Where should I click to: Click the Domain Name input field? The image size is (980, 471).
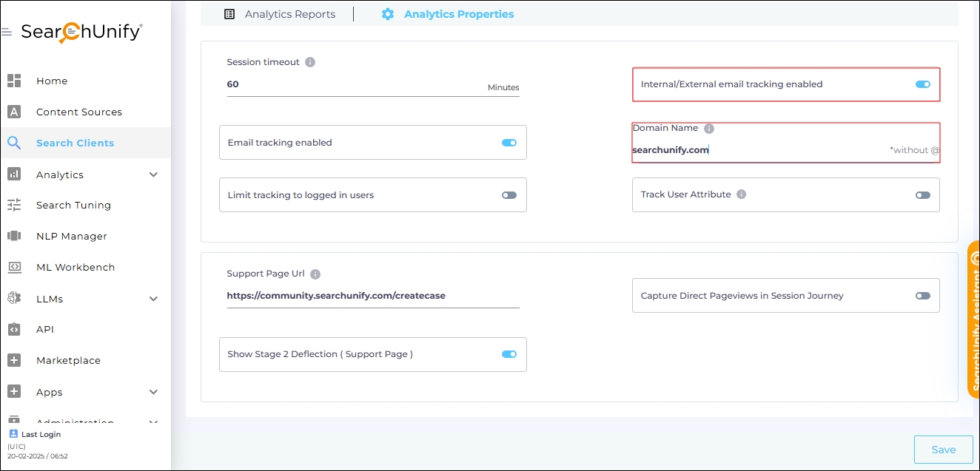(x=755, y=150)
